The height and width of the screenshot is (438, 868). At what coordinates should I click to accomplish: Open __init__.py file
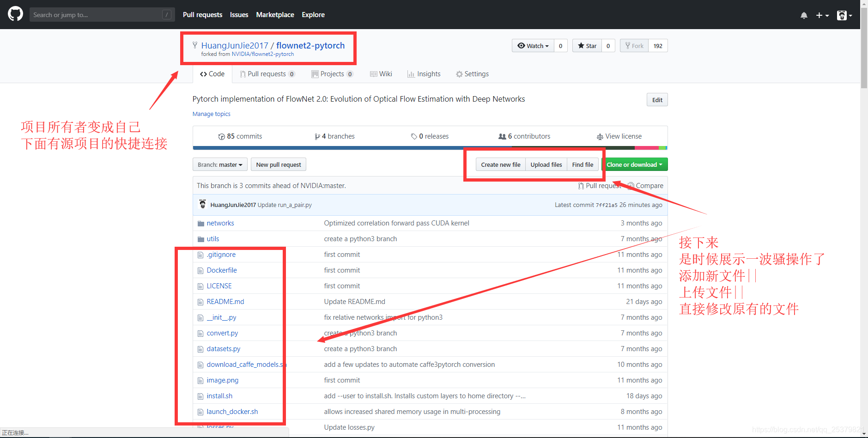click(221, 317)
